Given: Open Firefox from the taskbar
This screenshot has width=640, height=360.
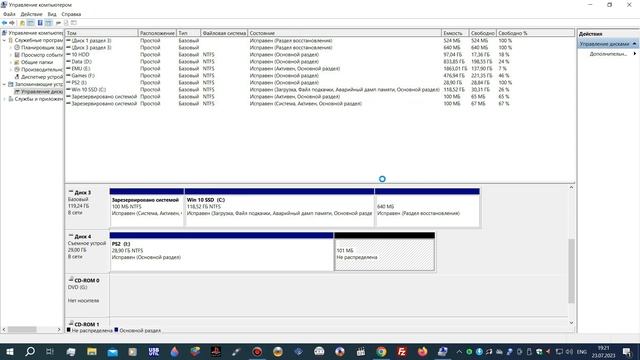Looking at the screenshot, I should tap(422, 351).
